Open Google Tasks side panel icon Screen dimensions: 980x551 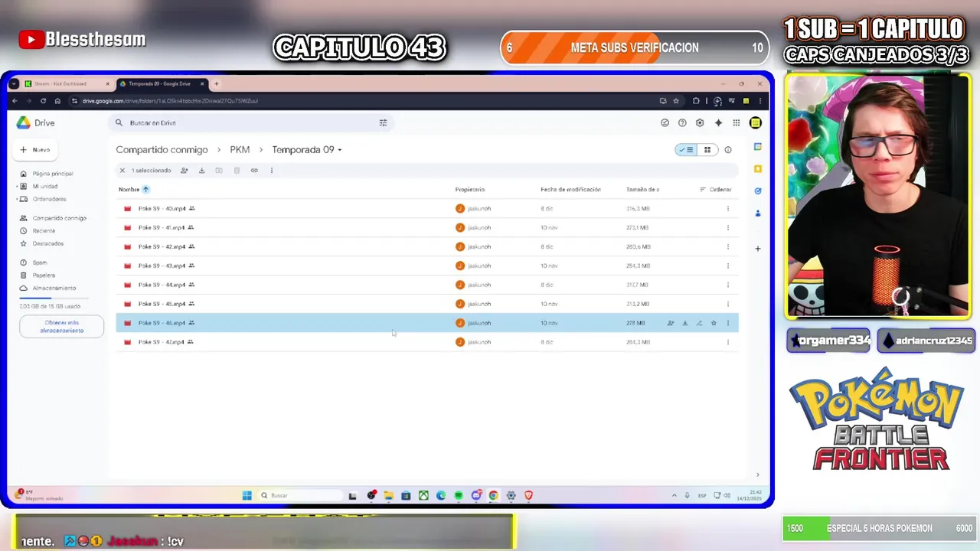(x=758, y=191)
